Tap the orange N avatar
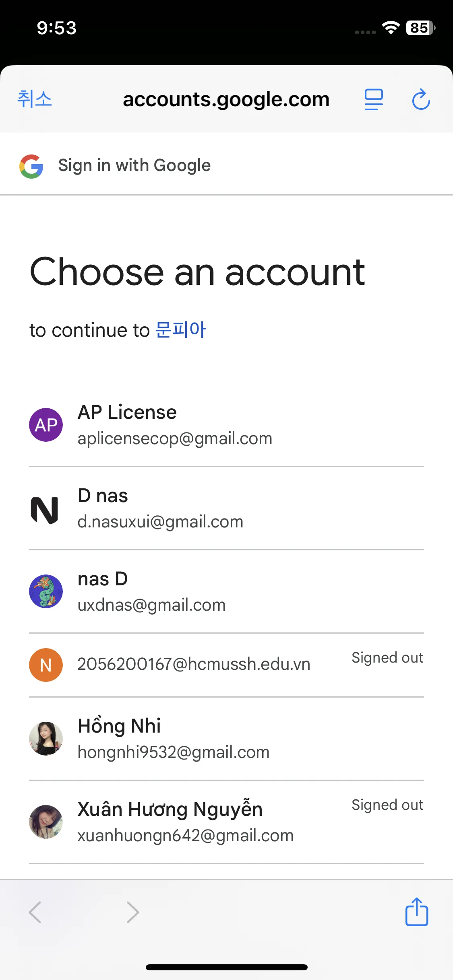Screen dimensions: 453x980 [46, 665]
